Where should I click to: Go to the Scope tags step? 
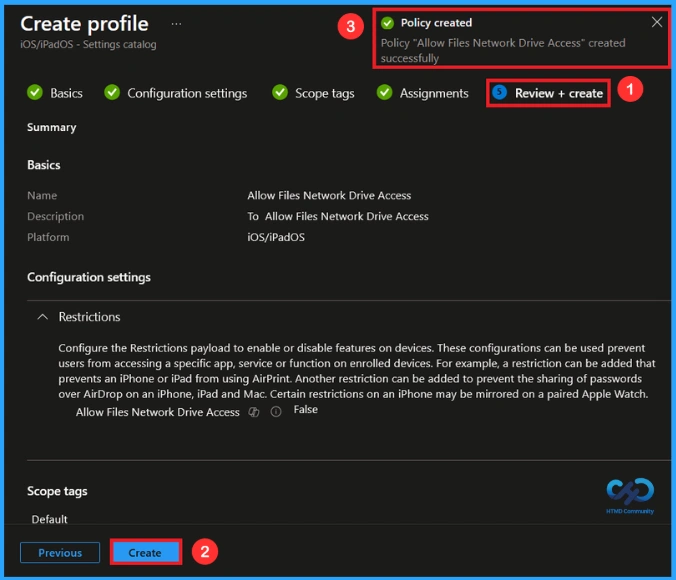tap(324, 93)
